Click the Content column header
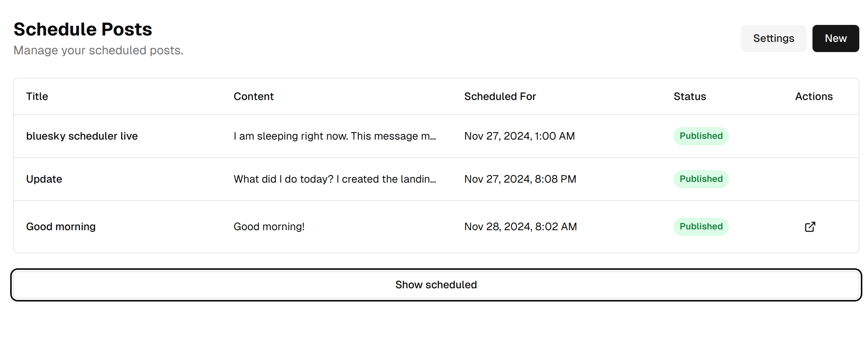Screen dimensions: 868x343 pos(253,96)
